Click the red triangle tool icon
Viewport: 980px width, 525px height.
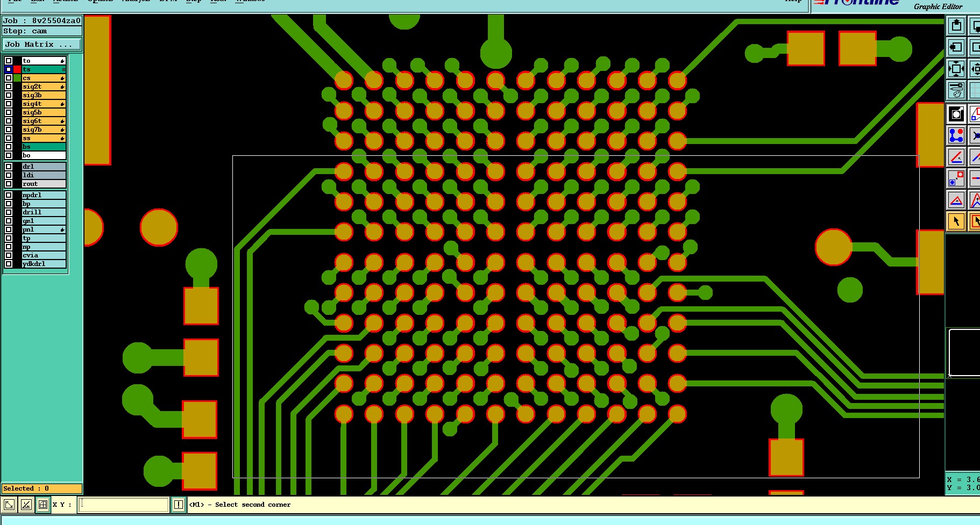956,200
